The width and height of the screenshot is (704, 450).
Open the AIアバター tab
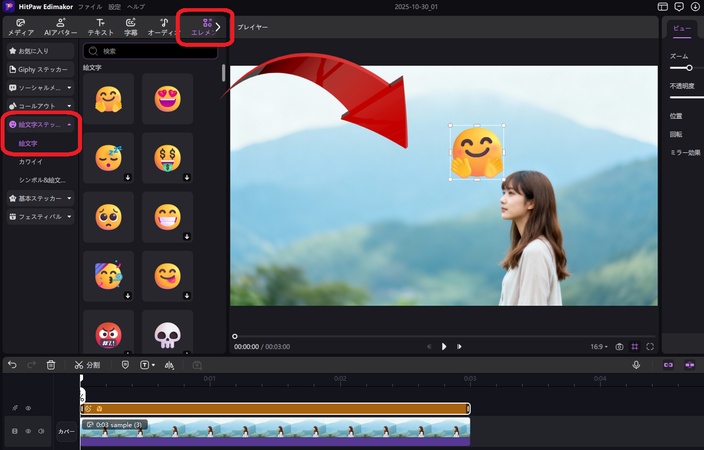tap(61, 27)
